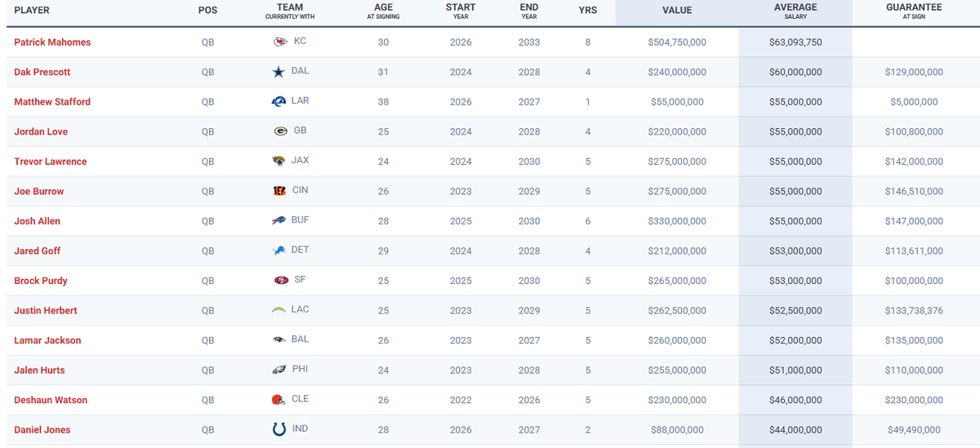
Task: Sort by Guarantee at Sign header
Action: pos(913,11)
